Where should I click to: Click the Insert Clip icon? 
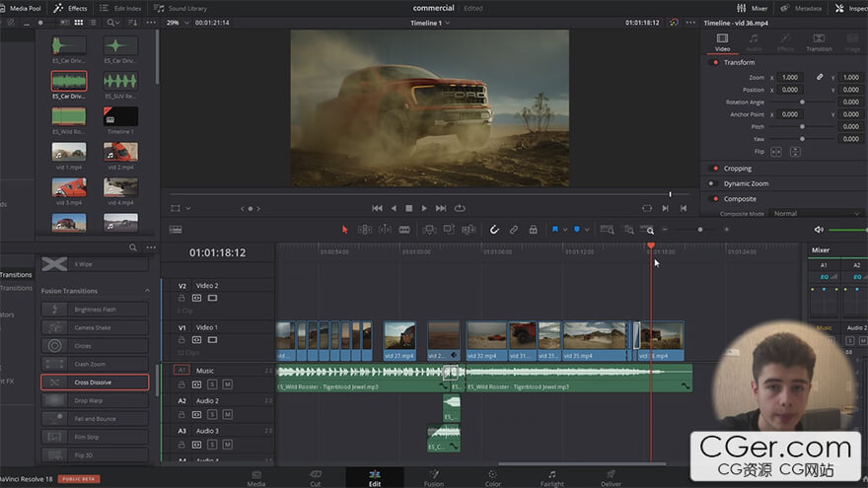tap(429, 230)
